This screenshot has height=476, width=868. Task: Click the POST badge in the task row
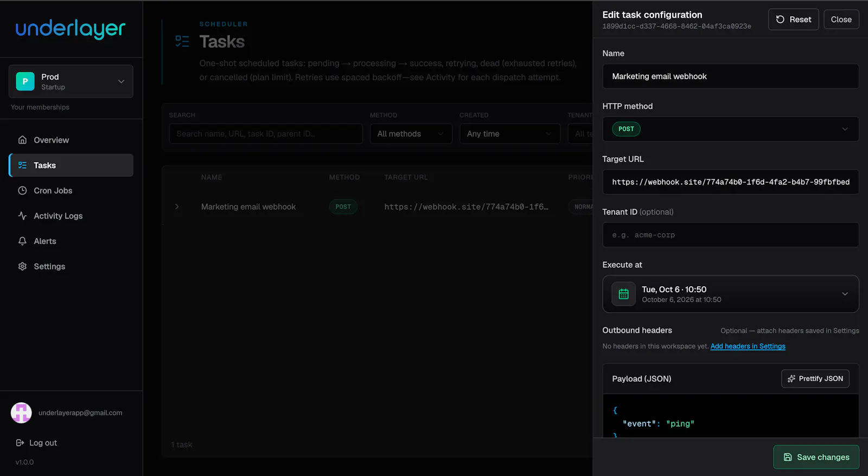(343, 207)
